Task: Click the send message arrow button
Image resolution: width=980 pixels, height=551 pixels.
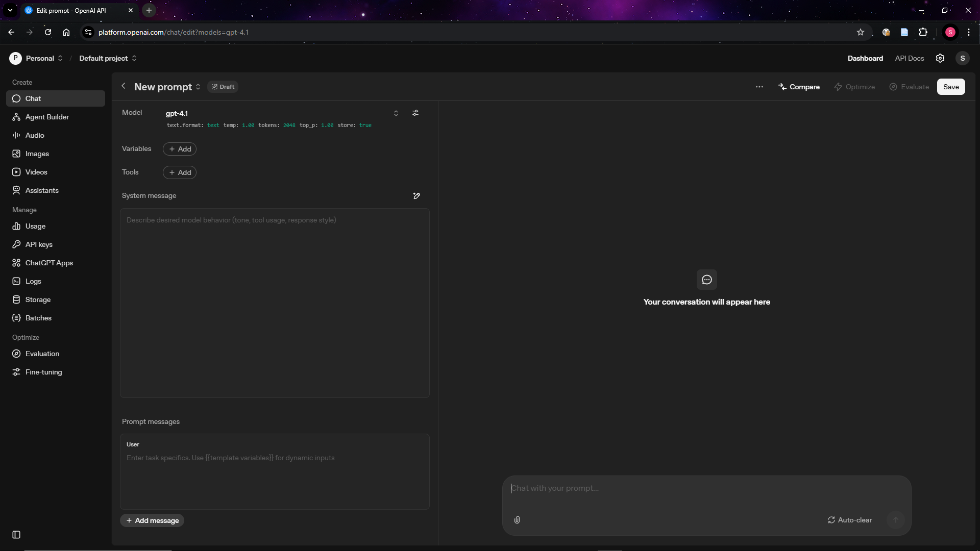Action: [895, 520]
